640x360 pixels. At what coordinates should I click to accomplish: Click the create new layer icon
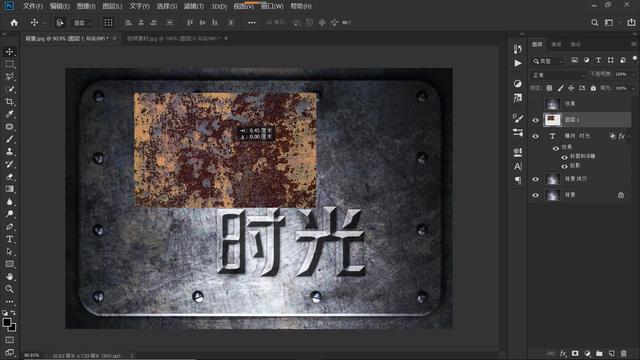click(611, 353)
